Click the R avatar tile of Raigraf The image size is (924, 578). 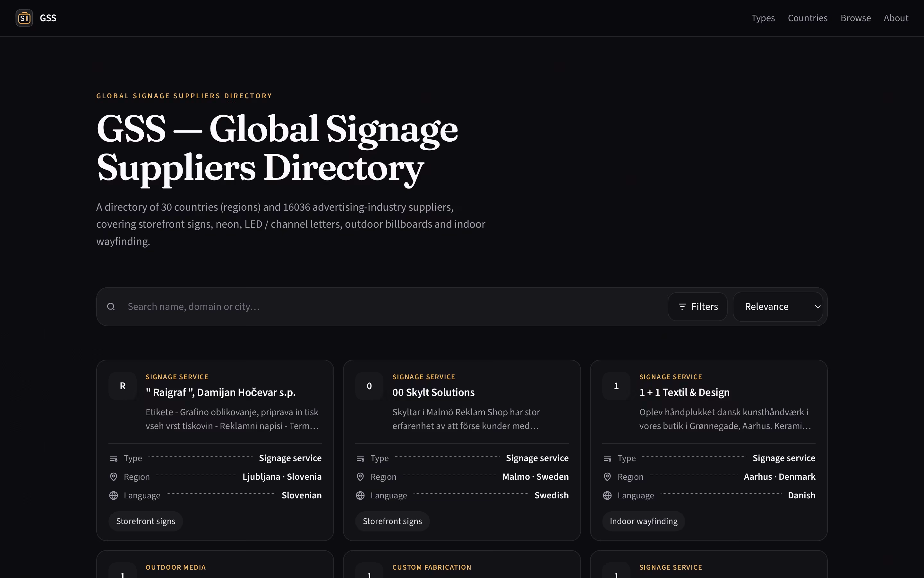(x=123, y=386)
